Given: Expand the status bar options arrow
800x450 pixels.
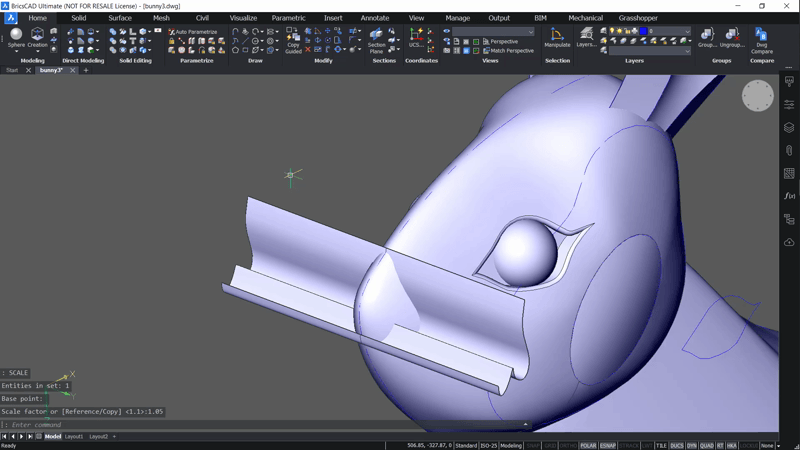Looking at the screenshot, I should coord(779,445).
